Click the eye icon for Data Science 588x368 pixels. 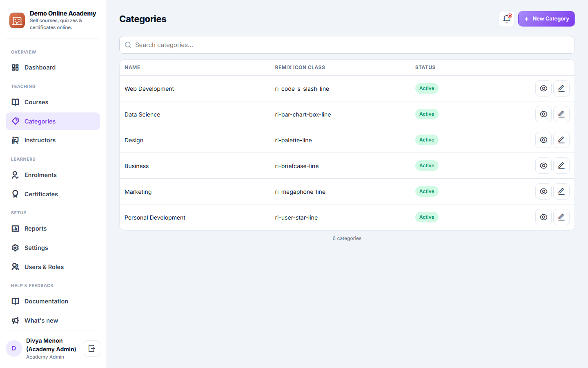[543, 114]
